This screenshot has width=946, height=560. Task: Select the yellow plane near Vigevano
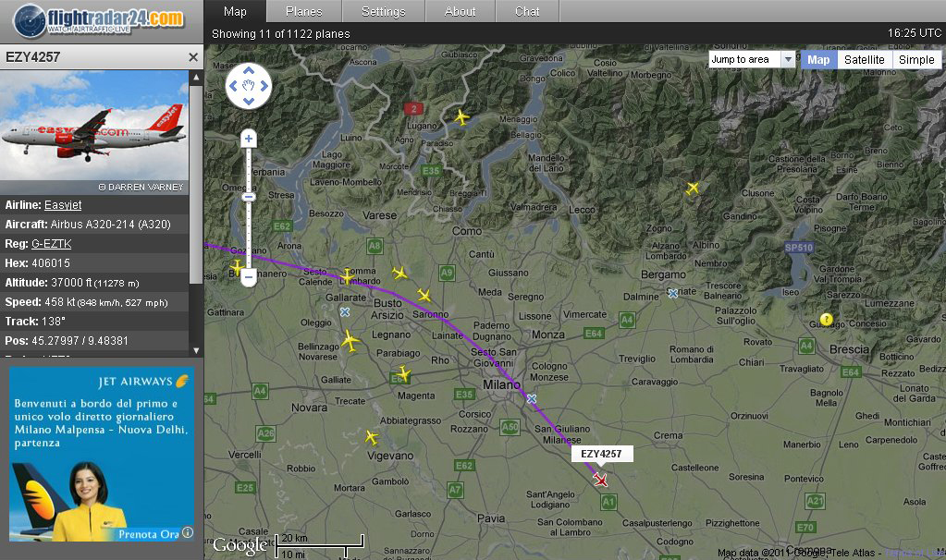[x=372, y=437]
